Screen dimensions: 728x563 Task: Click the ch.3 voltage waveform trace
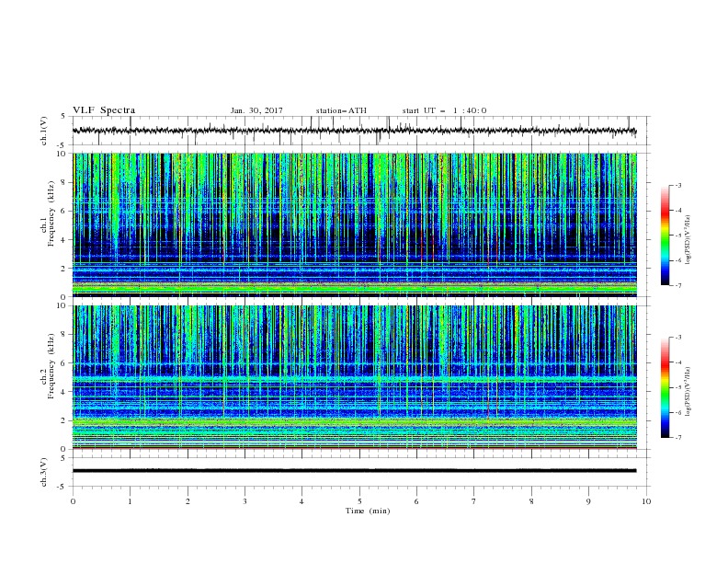[x=354, y=471]
